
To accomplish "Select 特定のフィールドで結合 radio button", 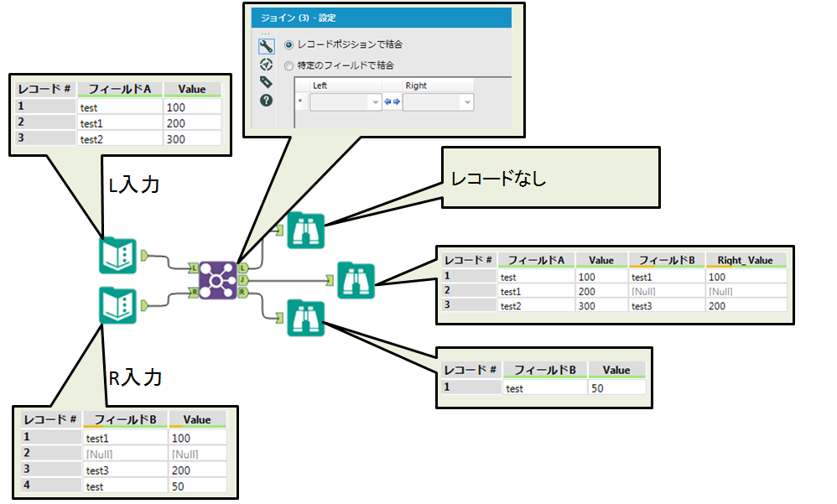I will [290, 65].
